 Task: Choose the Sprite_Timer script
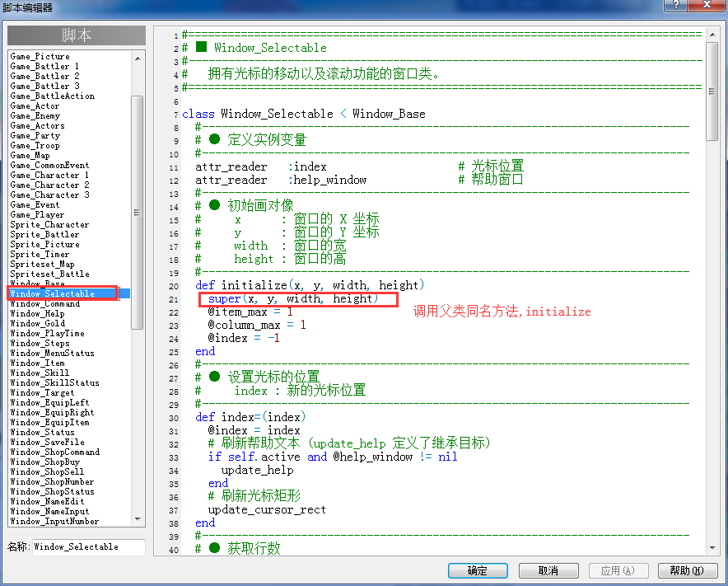[x=40, y=254]
